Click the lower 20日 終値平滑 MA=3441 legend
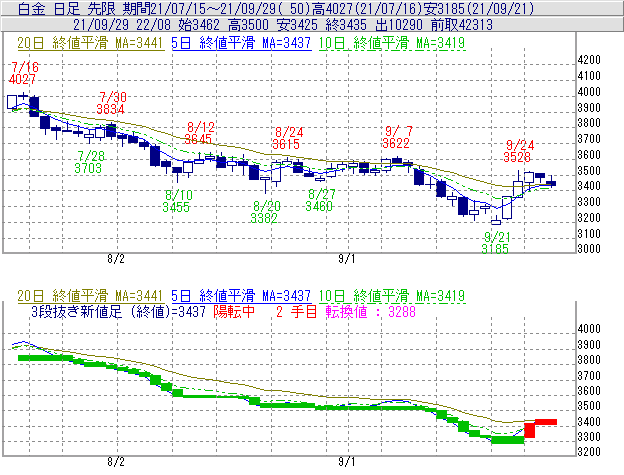Viewport: 624px width, 475px height. coord(90,296)
